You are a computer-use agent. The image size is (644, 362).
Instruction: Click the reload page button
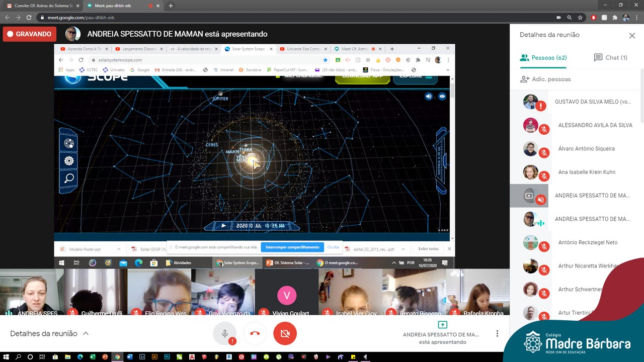29,18
